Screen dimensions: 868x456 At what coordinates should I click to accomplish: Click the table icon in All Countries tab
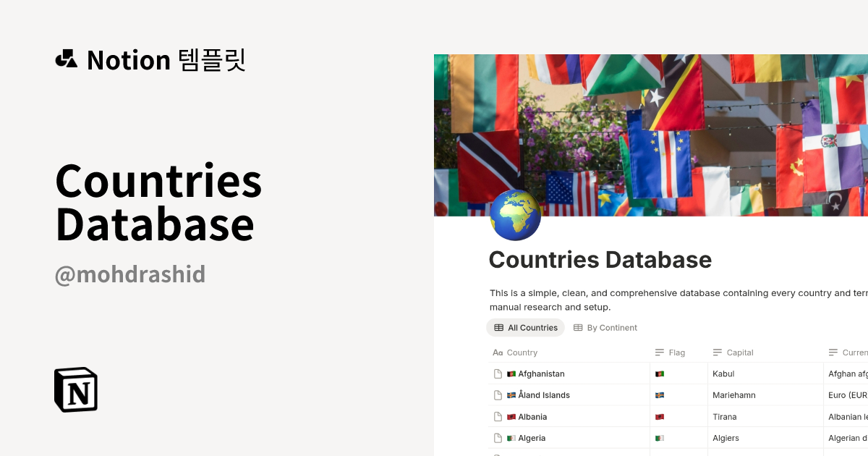point(498,328)
